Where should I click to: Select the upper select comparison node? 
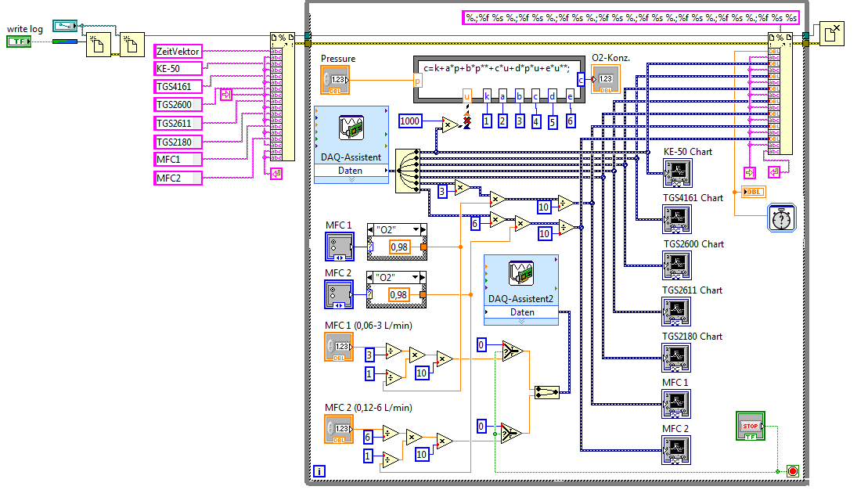point(513,351)
